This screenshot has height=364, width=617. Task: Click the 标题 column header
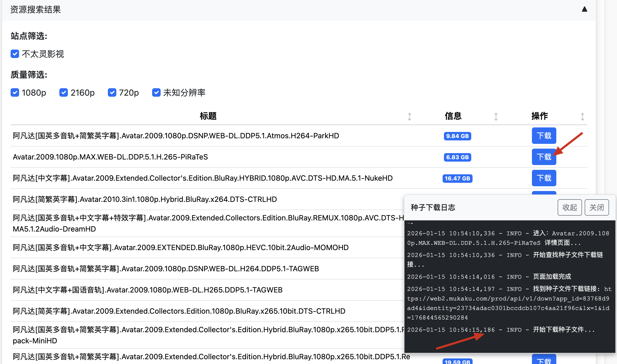click(208, 116)
